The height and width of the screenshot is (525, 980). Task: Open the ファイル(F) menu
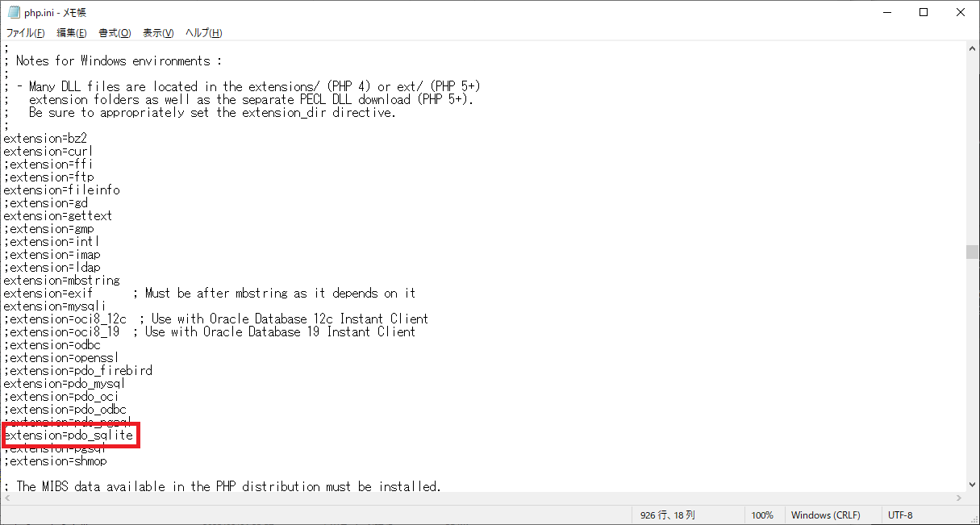click(26, 33)
